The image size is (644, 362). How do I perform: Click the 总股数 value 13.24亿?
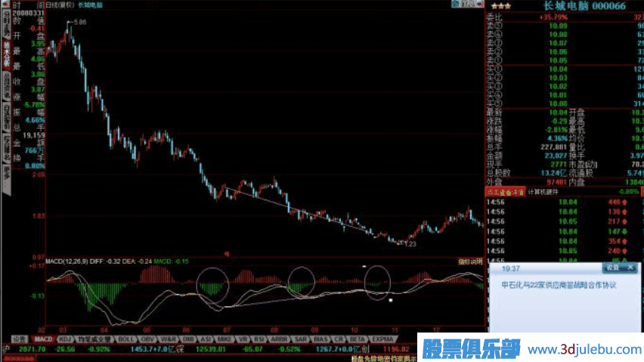(554, 173)
